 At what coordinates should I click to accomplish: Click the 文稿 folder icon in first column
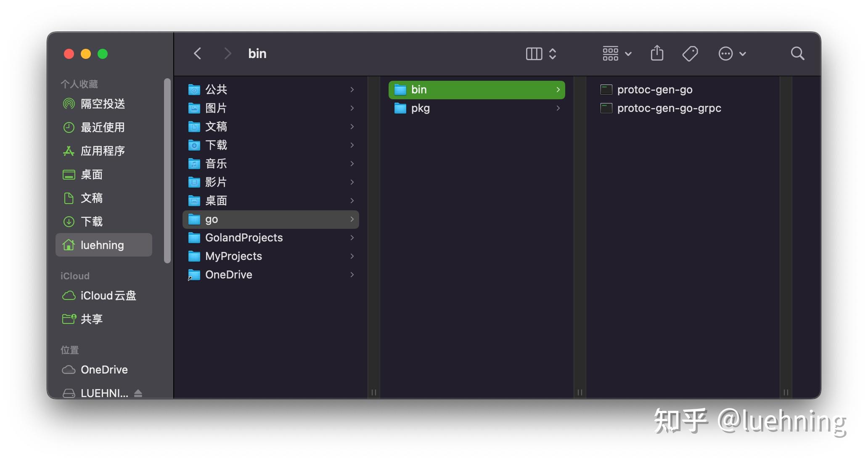(194, 127)
